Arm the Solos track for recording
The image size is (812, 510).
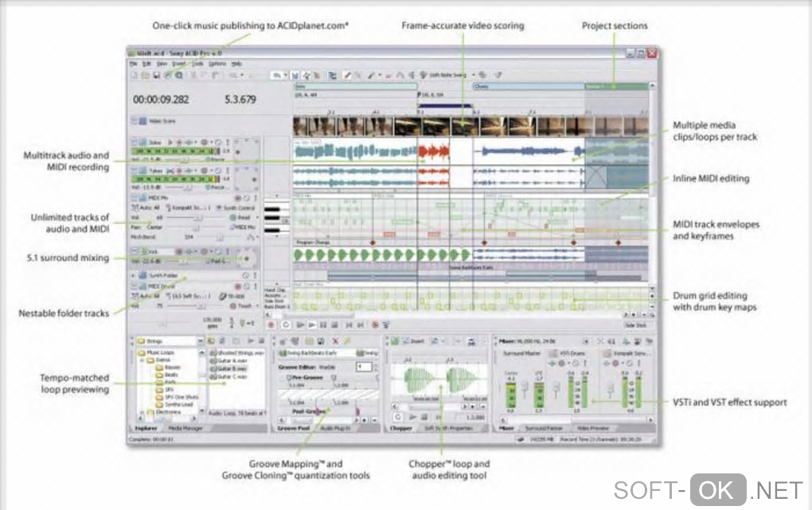(179, 142)
